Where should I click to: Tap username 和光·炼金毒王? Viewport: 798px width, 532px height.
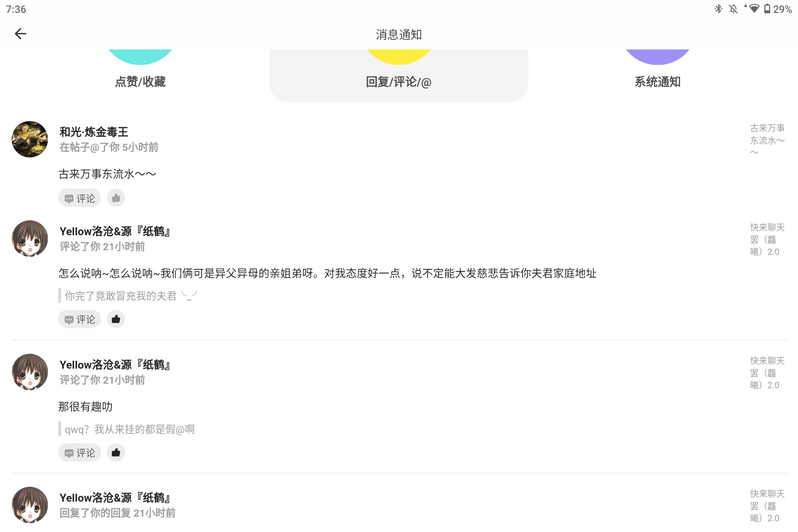coord(94,132)
